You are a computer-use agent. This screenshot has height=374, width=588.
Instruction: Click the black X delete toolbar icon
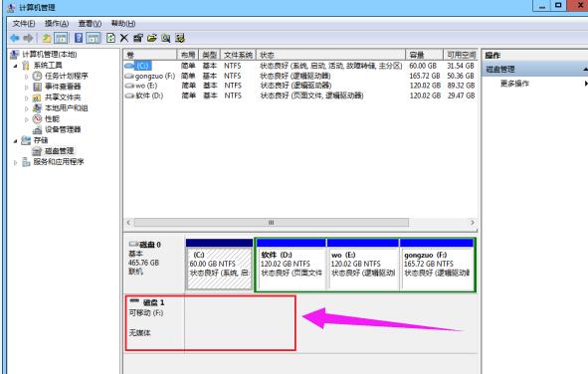124,38
